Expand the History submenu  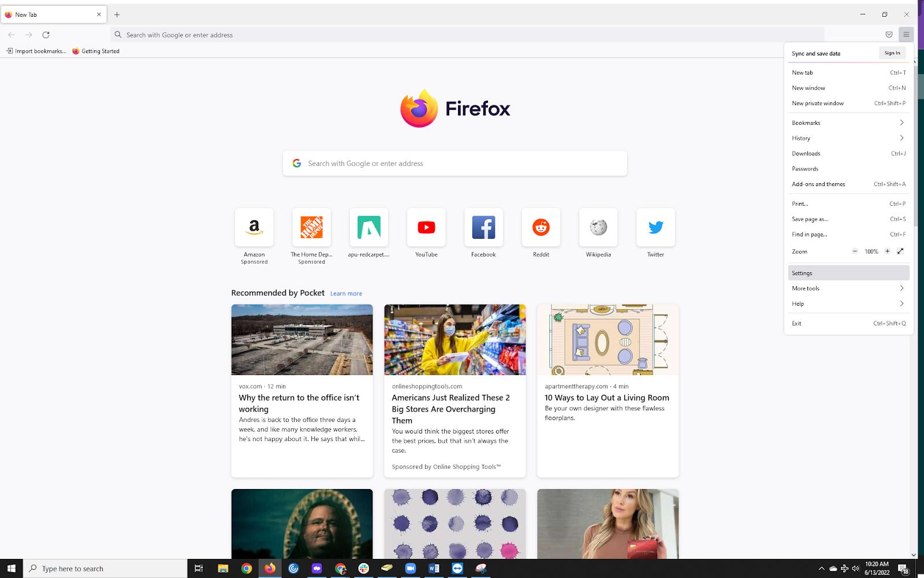point(848,138)
